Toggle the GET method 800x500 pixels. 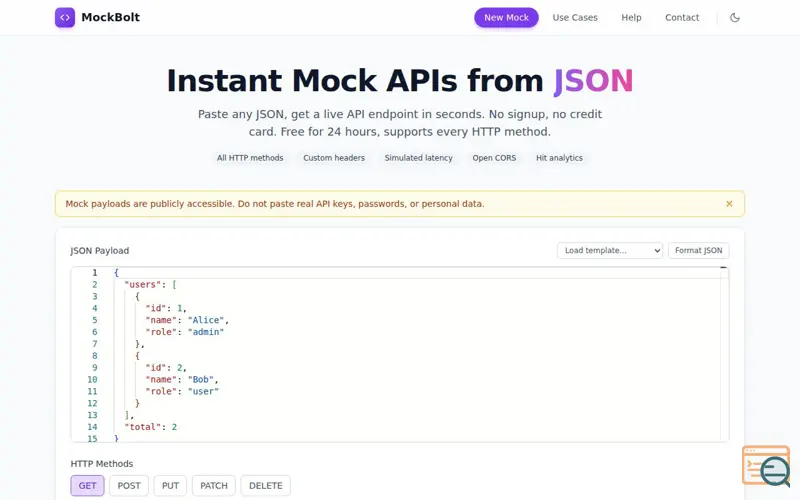(87, 486)
